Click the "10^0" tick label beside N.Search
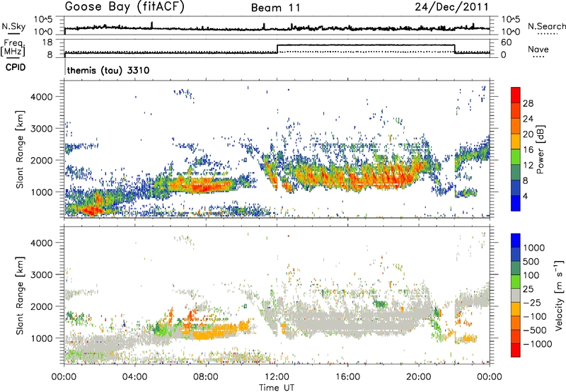Viewport: 566px width, 392px height. [510, 32]
